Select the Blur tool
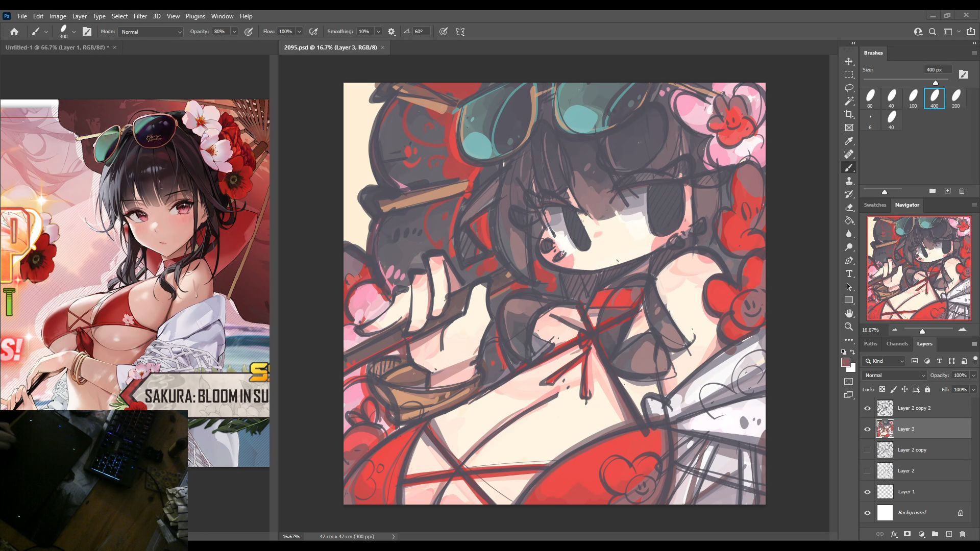980x551 pixels. point(849,234)
